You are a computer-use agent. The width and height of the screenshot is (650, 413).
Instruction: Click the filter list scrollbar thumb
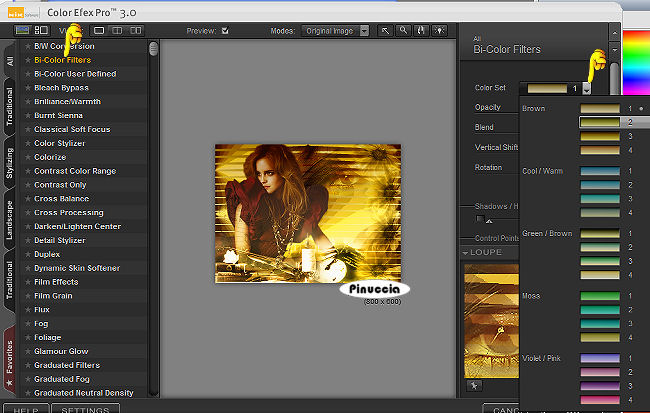point(153,49)
